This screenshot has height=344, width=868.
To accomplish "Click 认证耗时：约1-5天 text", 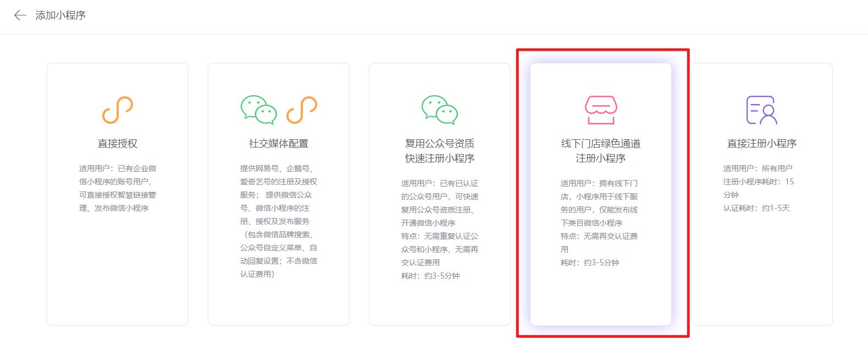I will (756, 208).
